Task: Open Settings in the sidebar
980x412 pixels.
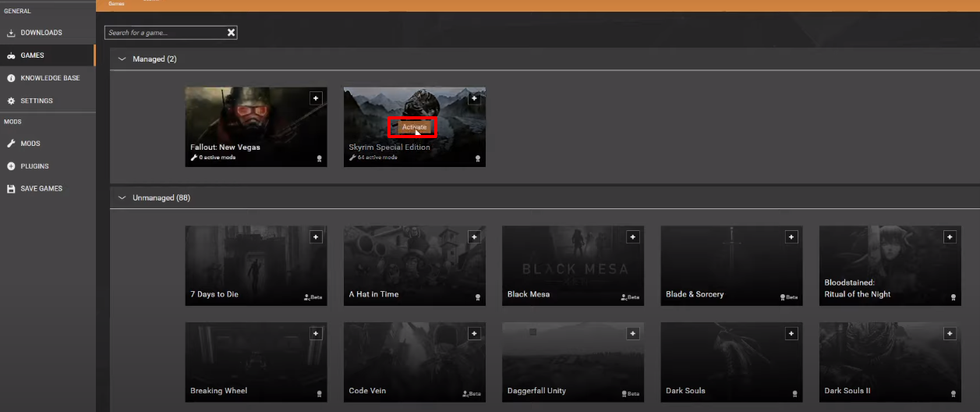Action: [x=48, y=101]
